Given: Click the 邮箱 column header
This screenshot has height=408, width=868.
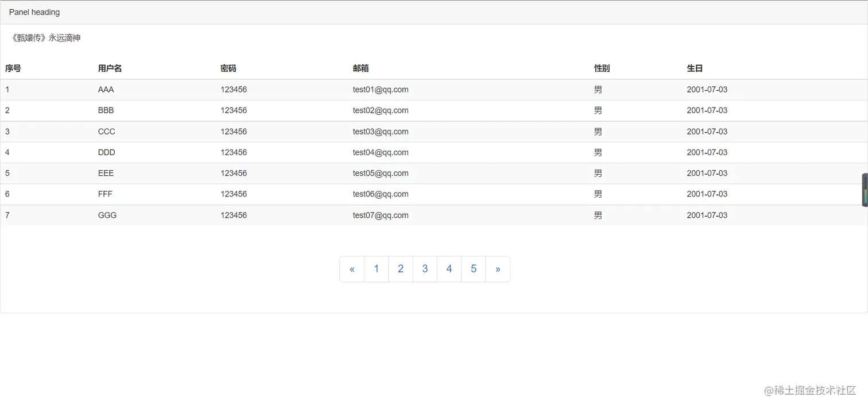Looking at the screenshot, I should tap(361, 68).
